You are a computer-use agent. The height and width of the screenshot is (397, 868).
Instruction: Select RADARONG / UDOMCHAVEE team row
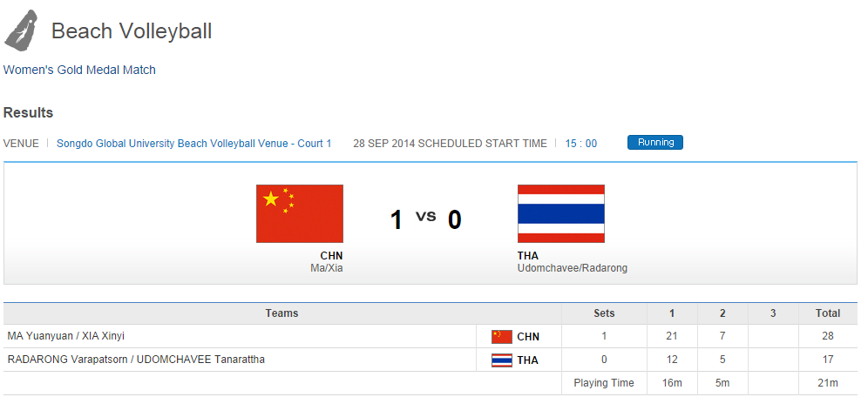point(136,360)
